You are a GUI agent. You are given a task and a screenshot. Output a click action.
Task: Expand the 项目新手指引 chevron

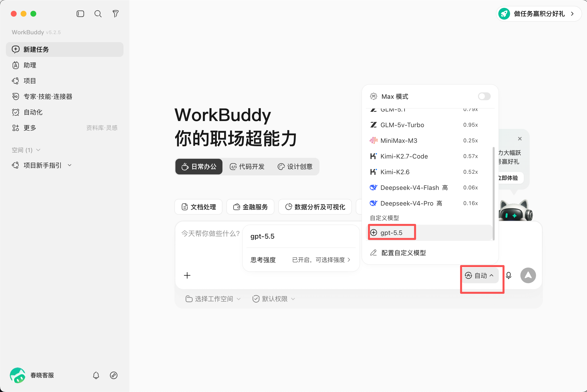tap(70, 165)
